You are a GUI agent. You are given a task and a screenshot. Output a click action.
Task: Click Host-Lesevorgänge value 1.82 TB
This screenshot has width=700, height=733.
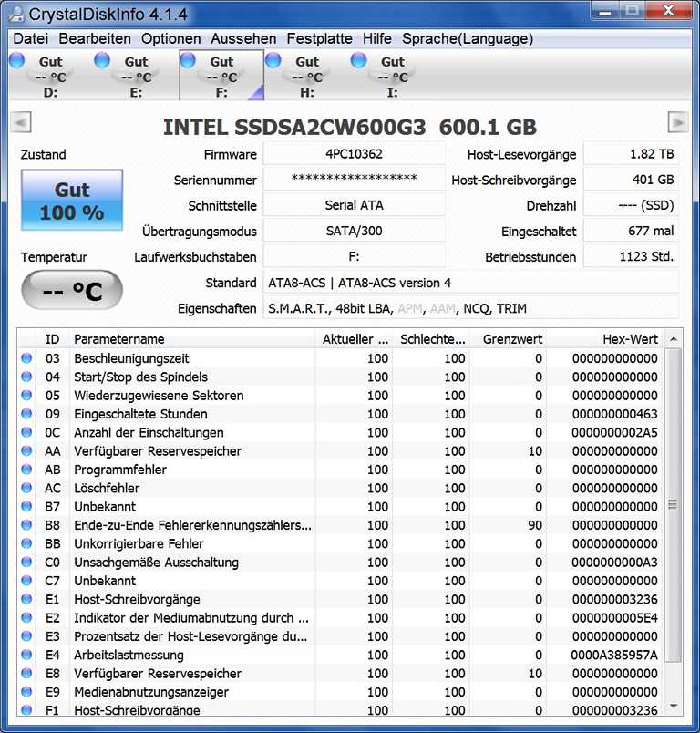pyautogui.click(x=631, y=154)
